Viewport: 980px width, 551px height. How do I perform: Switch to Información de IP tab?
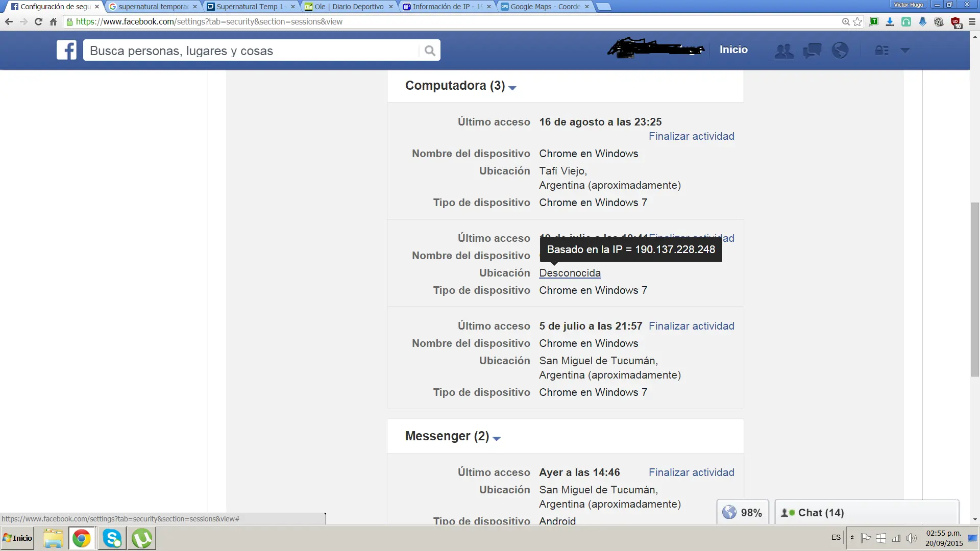(x=447, y=7)
